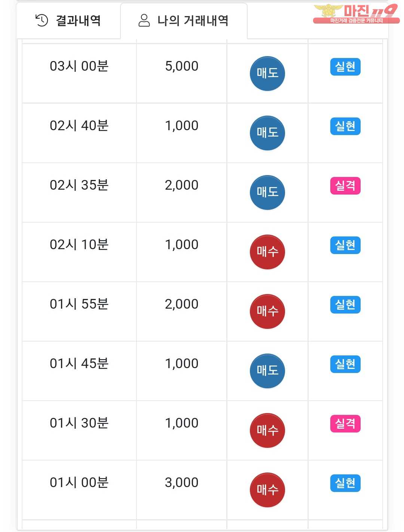Viewport: 404px width, 532px height.
Task: Click the 5,000 amount cell
Action: click(x=181, y=66)
